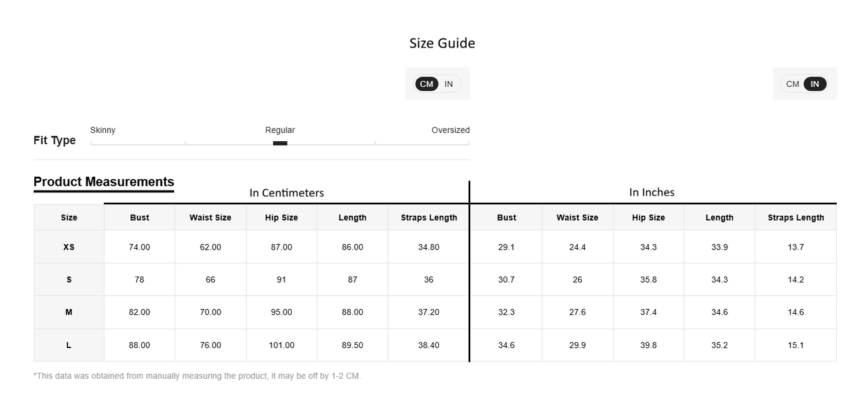This screenshot has width=868, height=413.
Task: Click the 29.1 bust value cell
Action: pos(506,247)
